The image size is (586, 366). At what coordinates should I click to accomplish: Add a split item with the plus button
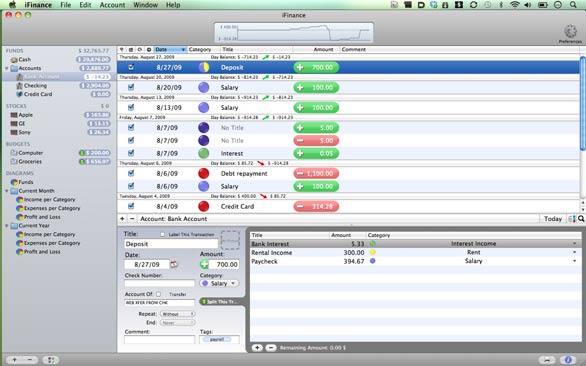pos(257,348)
